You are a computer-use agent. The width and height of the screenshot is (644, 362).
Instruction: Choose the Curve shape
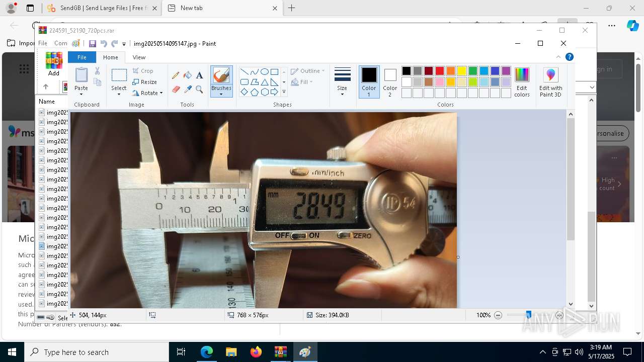pos(254,71)
